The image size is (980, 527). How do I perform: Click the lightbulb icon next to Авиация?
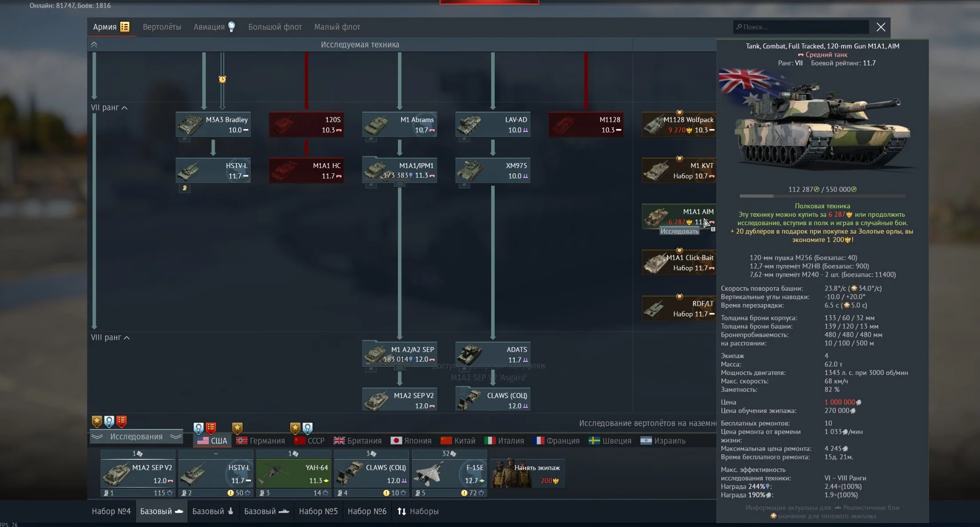(x=232, y=27)
